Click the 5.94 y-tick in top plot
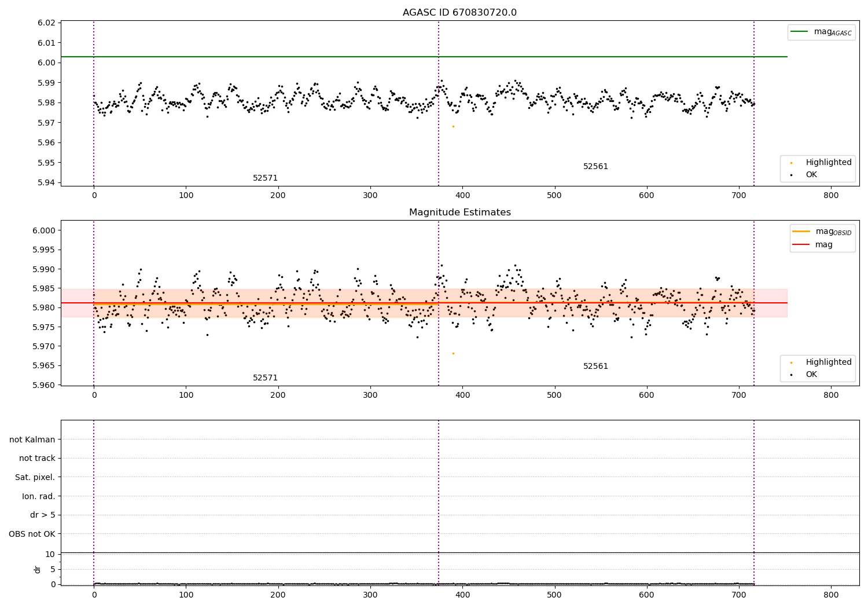The height and width of the screenshot is (608, 868). pos(46,183)
